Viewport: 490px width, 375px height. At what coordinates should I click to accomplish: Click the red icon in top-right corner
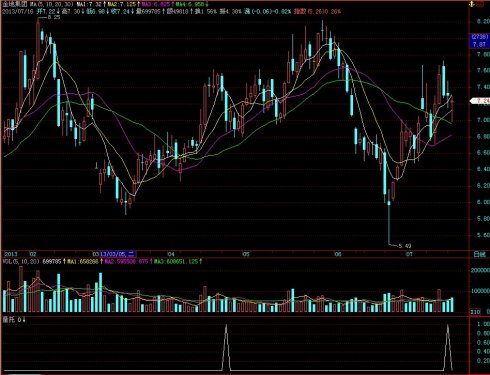pos(480,5)
